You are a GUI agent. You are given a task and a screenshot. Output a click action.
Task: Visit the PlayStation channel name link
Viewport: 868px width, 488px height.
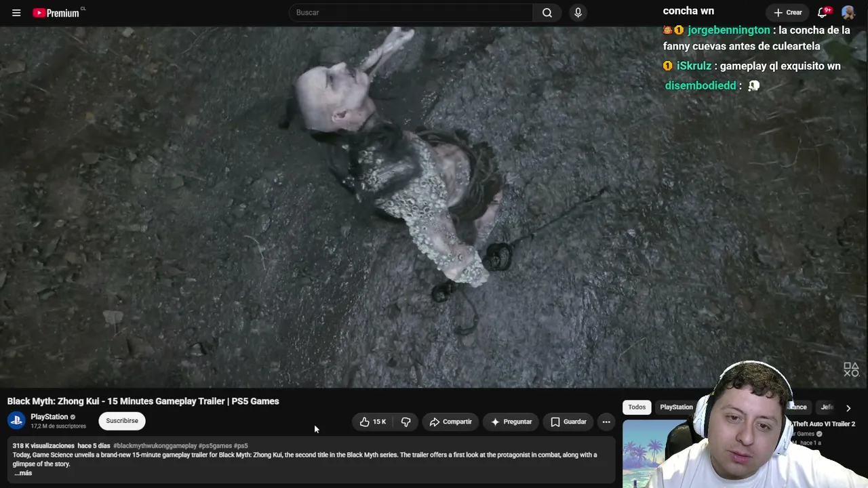tap(49, 417)
